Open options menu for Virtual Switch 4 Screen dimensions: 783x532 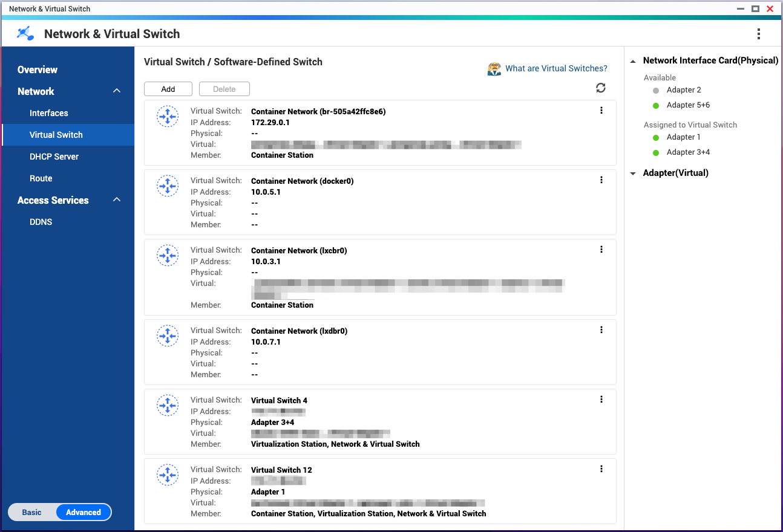(601, 400)
